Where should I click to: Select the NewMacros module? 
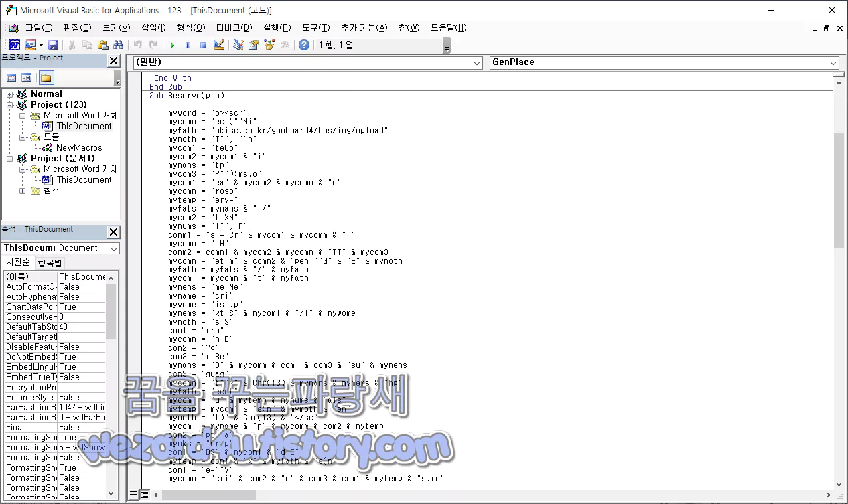coord(79,147)
